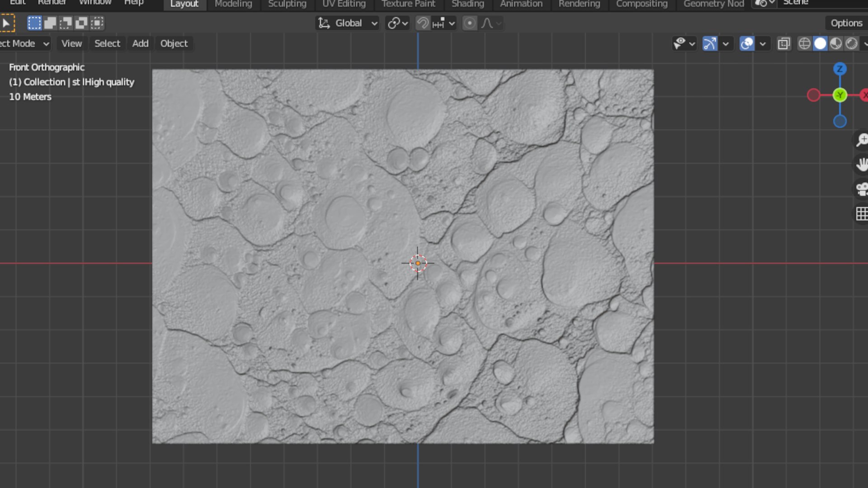Viewport: 868px width, 488px height.
Task: Choose the Subtract Selection mode icon
Action: coord(66,23)
